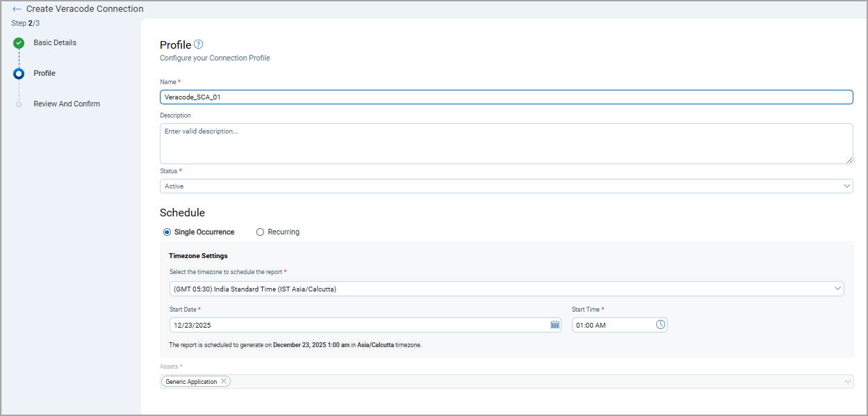Screen dimensions: 868x416
Task: Click the Start Time field showing 01:00 AM
Action: coord(612,325)
